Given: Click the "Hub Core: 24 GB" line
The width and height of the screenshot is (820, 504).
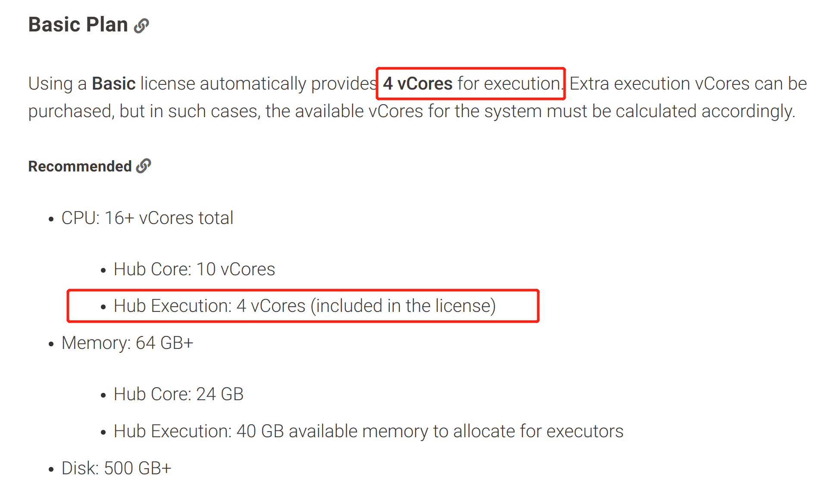Looking at the screenshot, I should [x=178, y=394].
